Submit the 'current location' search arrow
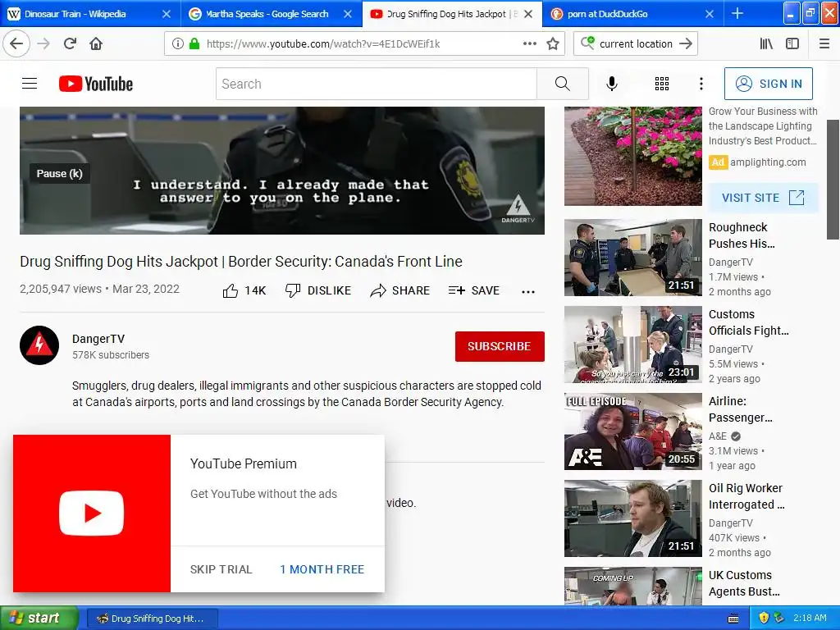Viewport: 840px width, 630px height. (686, 43)
